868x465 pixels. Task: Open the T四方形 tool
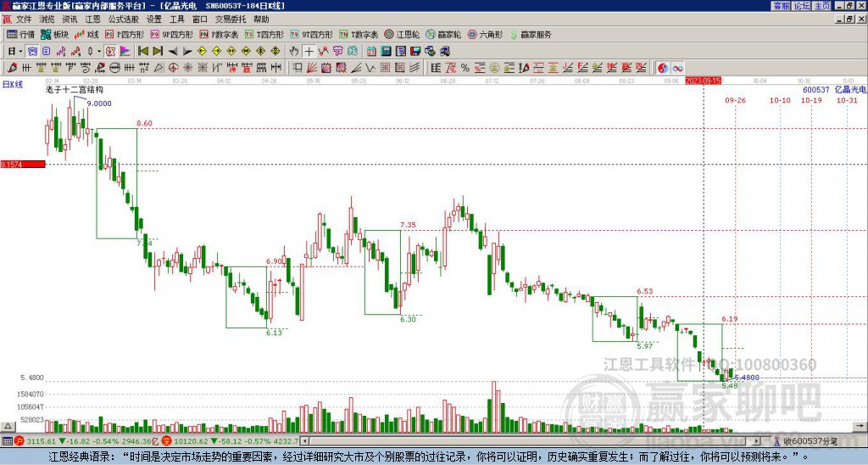click(264, 34)
